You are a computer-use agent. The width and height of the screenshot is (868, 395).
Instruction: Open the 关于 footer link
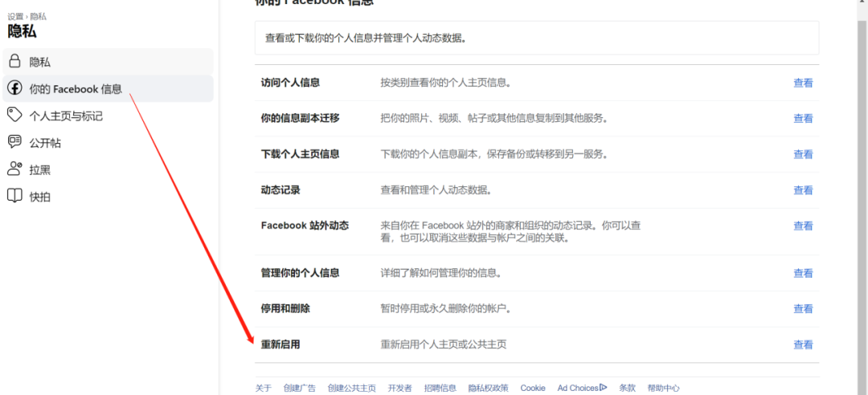tap(264, 389)
